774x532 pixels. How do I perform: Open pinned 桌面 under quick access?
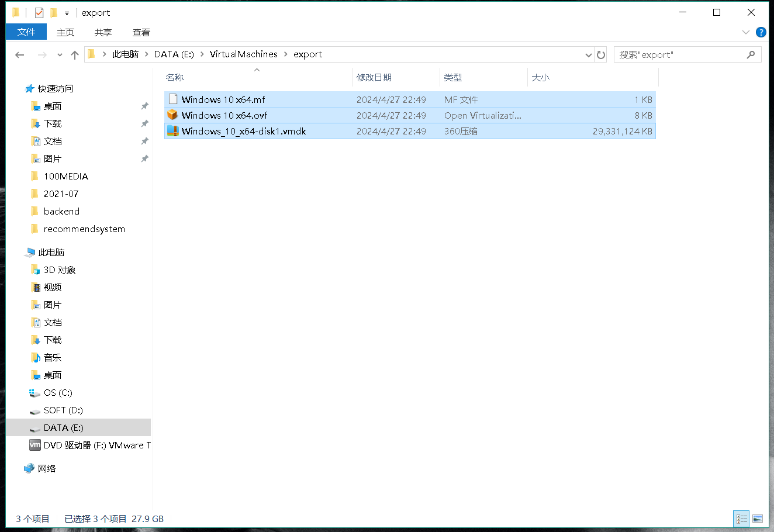pyautogui.click(x=53, y=106)
